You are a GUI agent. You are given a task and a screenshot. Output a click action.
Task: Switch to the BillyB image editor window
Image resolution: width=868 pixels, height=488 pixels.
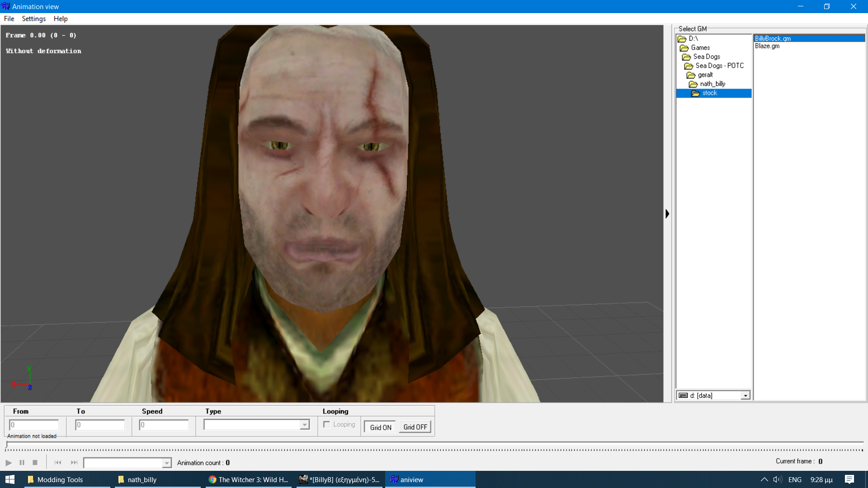[x=339, y=479]
